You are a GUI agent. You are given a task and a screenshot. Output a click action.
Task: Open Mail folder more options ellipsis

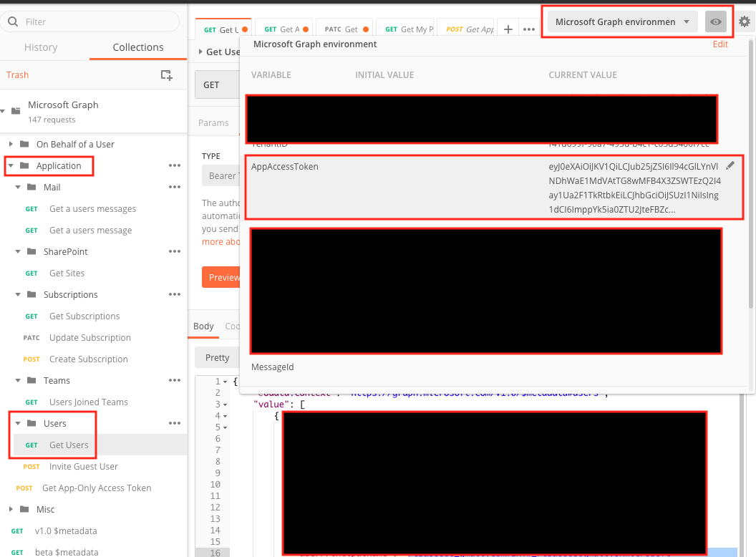click(x=175, y=187)
